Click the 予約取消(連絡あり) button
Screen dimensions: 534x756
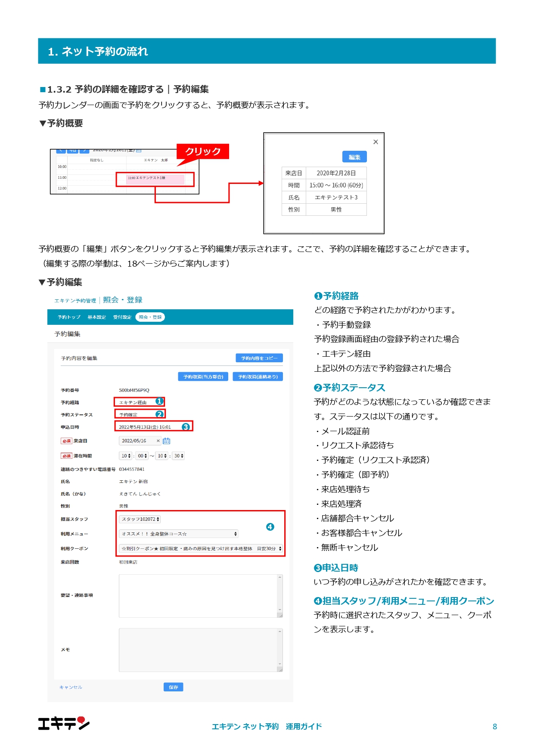(258, 376)
